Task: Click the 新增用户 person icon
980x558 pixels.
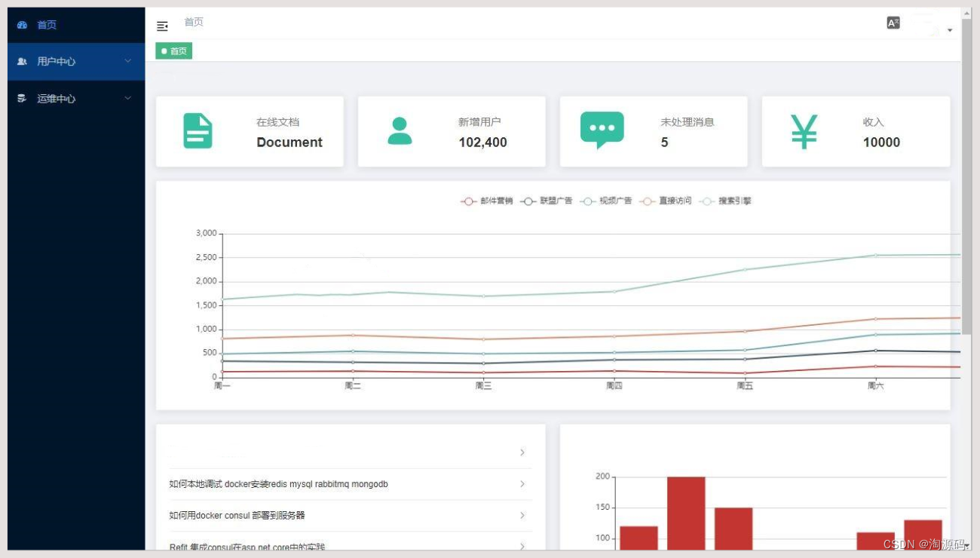Action: pyautogui.click(x=400, y=131)
